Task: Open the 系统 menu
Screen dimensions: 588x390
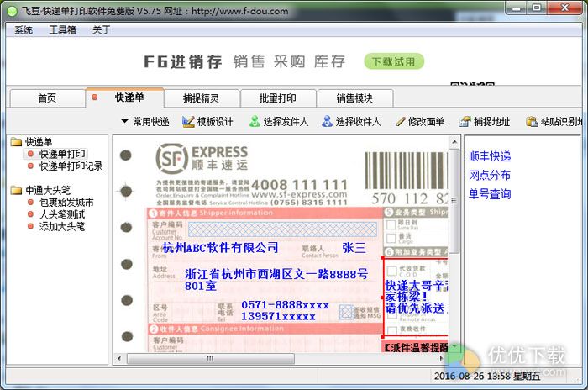Action: click(24, 29)
